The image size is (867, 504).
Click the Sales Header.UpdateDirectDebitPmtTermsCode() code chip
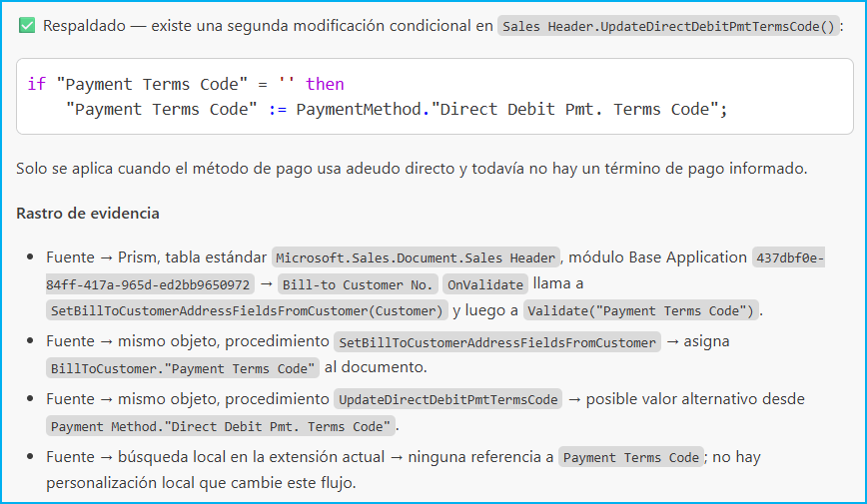[668, 26]
